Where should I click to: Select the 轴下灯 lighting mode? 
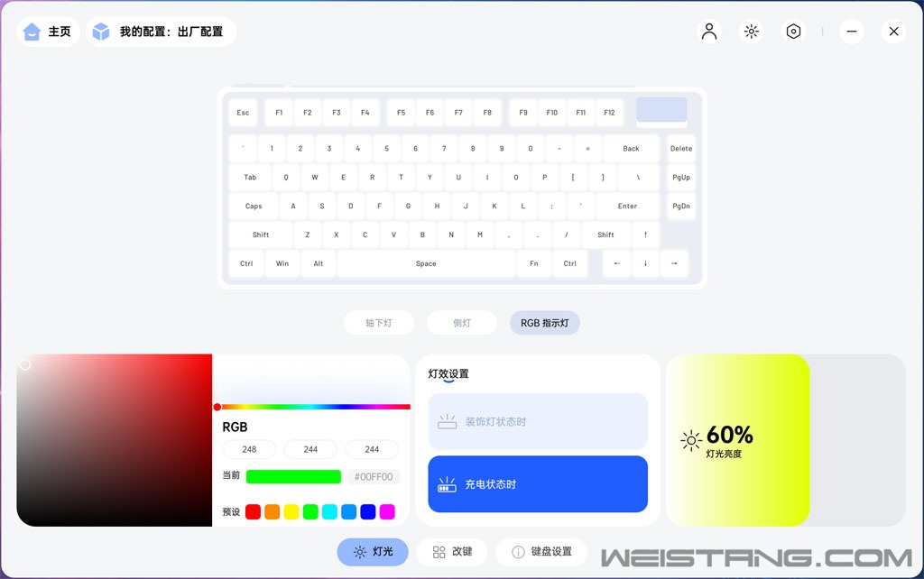(x=379, y=323)
